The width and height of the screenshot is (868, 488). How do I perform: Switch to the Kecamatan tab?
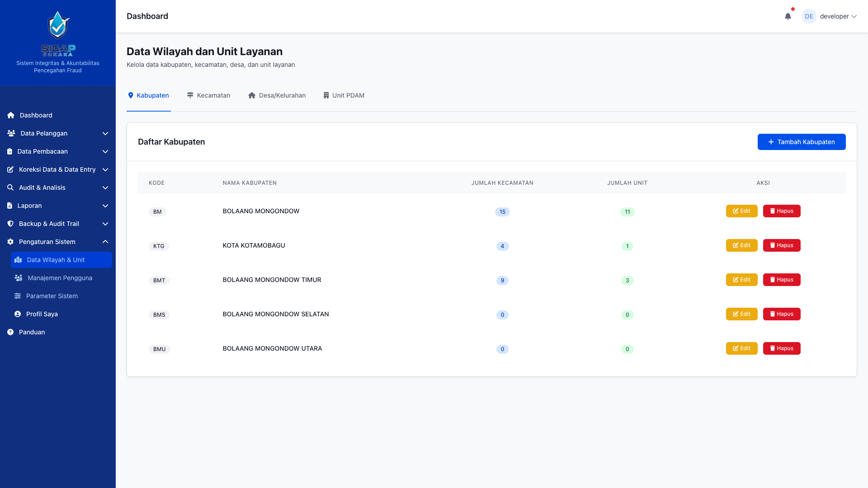[208, 95]
